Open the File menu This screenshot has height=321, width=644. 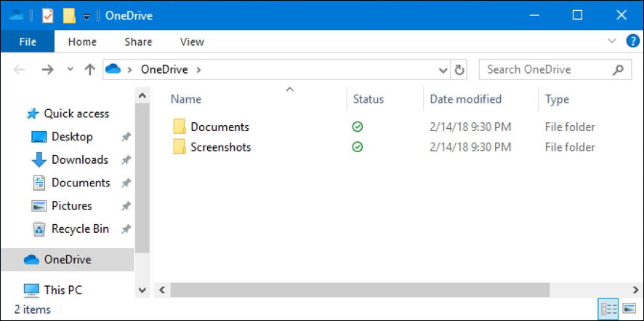[28, 42]
